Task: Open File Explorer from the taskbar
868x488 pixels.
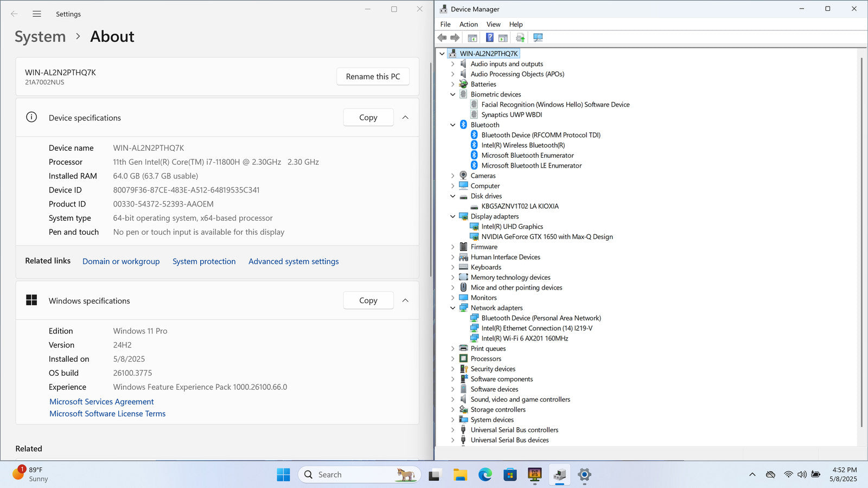Action: tap(461, 474)
